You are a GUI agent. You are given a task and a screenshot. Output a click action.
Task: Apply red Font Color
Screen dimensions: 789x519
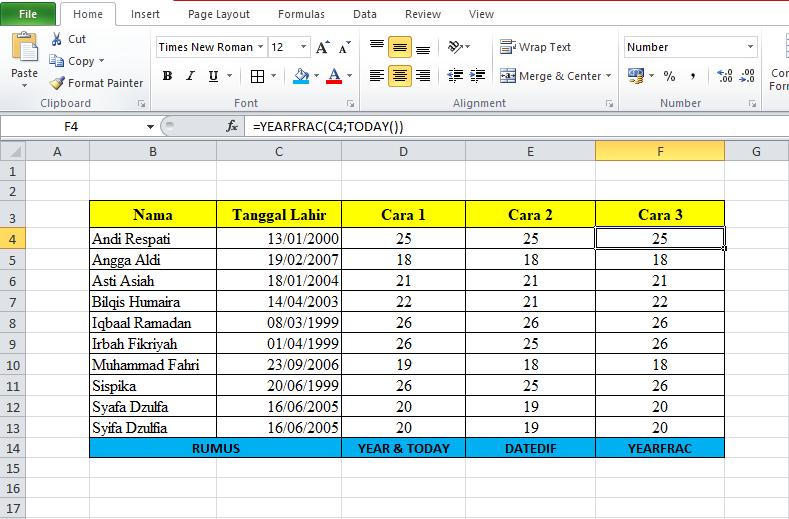click(334, 76)
